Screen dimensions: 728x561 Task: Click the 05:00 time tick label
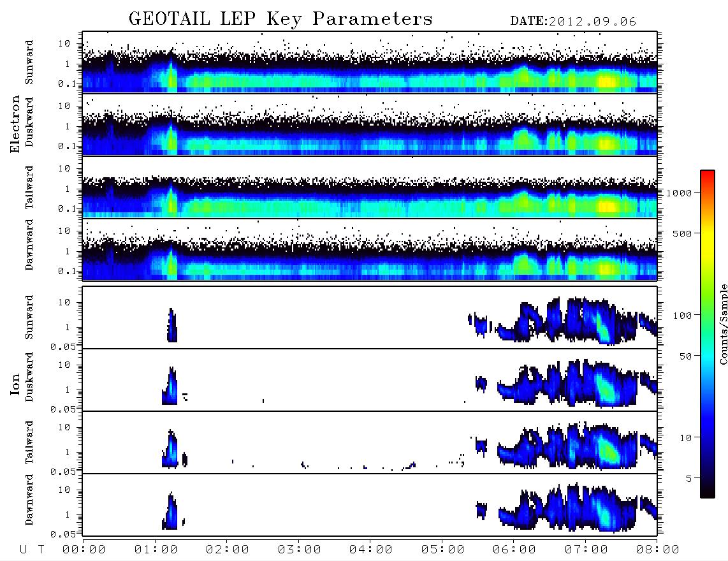pos(443,550)
